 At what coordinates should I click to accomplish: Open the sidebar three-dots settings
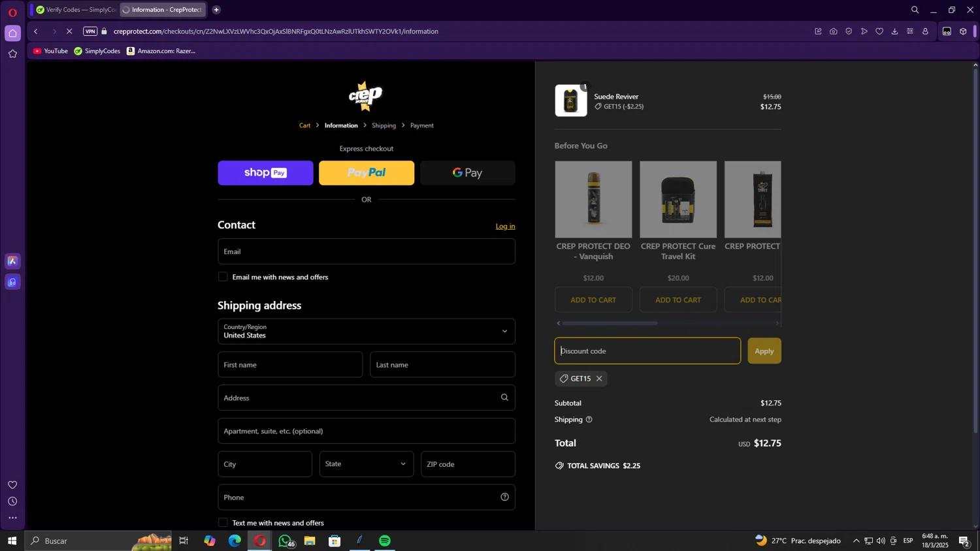pos(12,518)
